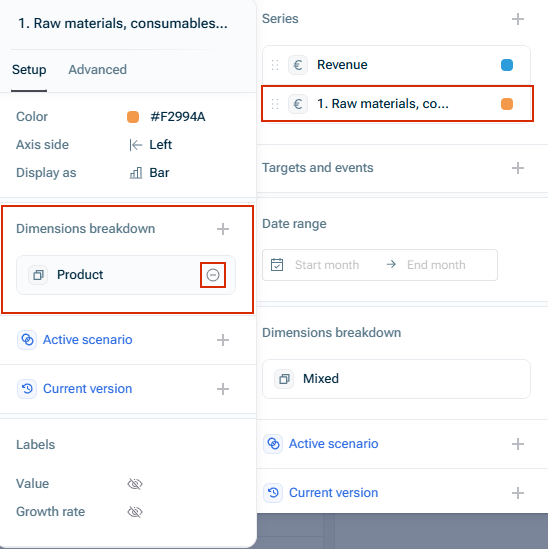Click the euro icon of Raw materials series
Image resolution: width=548 pixels, height=549 pixels.
tap(298, 104)
